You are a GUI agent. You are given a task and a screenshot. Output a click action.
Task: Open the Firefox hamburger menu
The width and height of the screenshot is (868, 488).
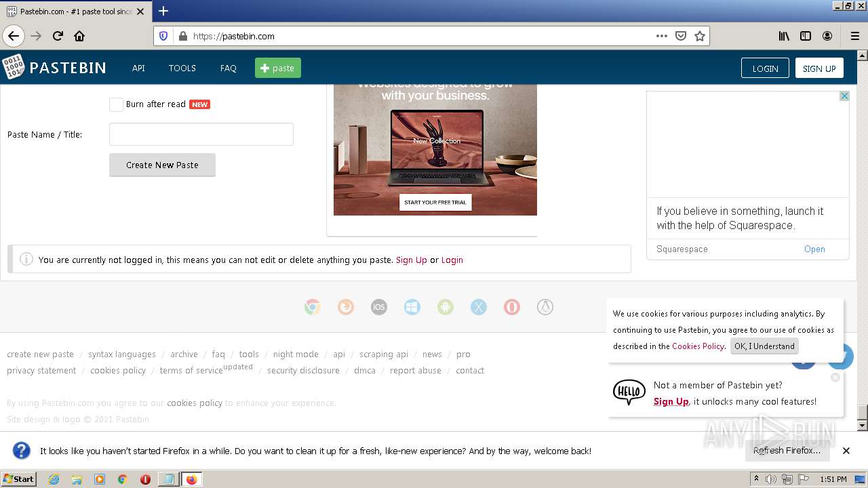click(854, 36)
